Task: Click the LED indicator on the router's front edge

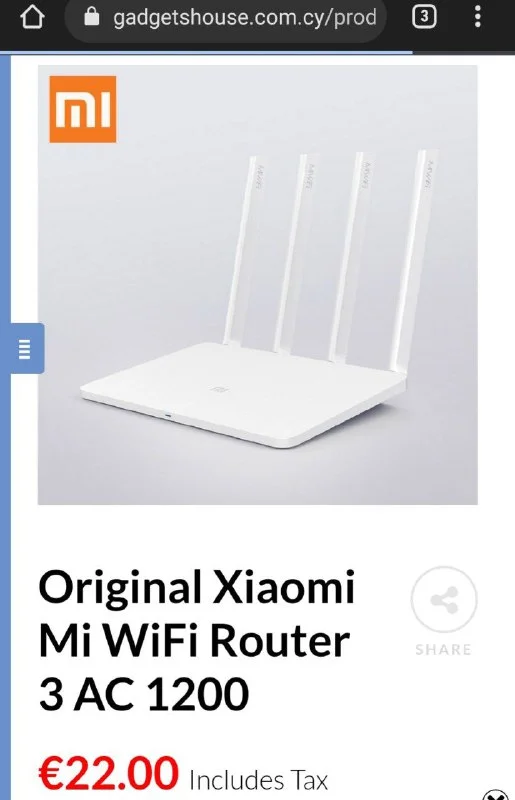Action: [168, 414]
